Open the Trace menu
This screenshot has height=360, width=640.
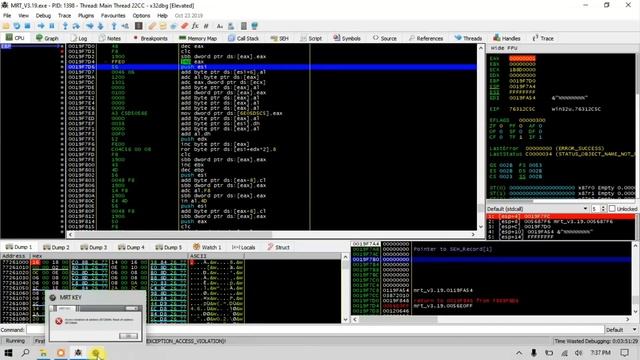pyautogui.click(x=64, y=16)
